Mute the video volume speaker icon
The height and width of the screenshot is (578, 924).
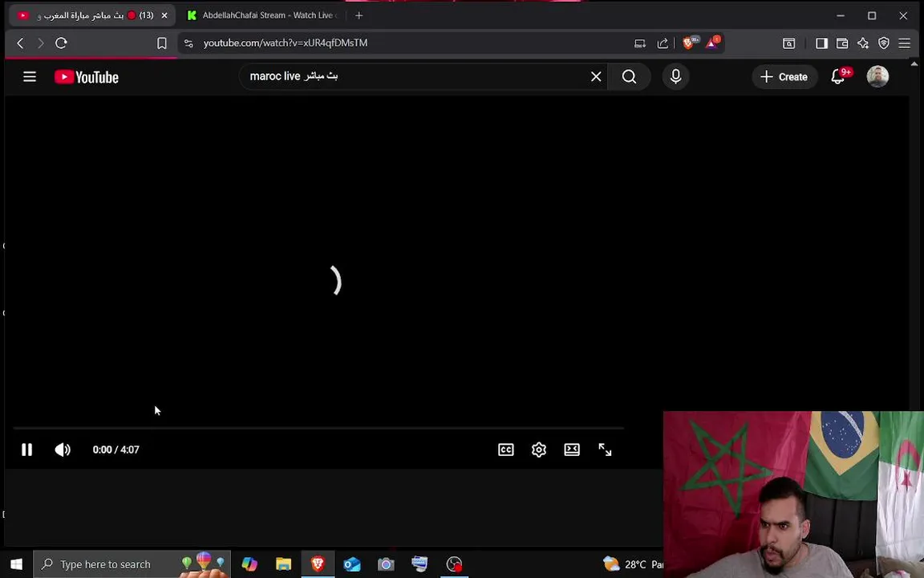pos(63,450)
